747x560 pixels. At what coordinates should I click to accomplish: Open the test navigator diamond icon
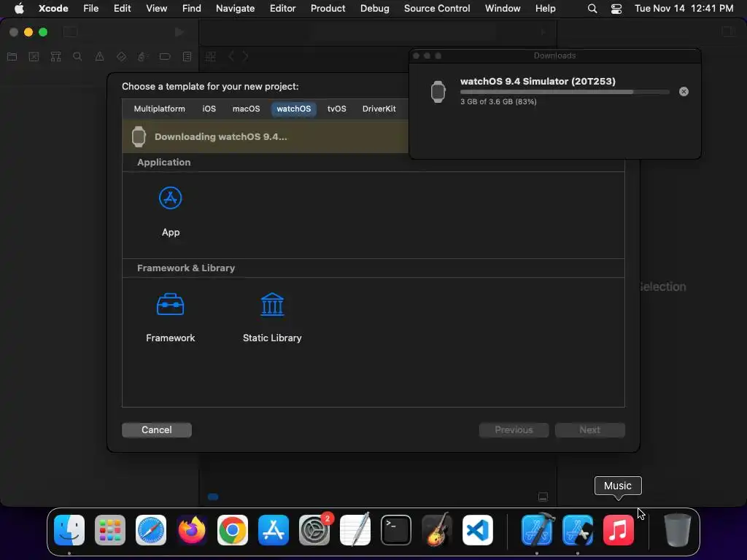coord(121,57)
